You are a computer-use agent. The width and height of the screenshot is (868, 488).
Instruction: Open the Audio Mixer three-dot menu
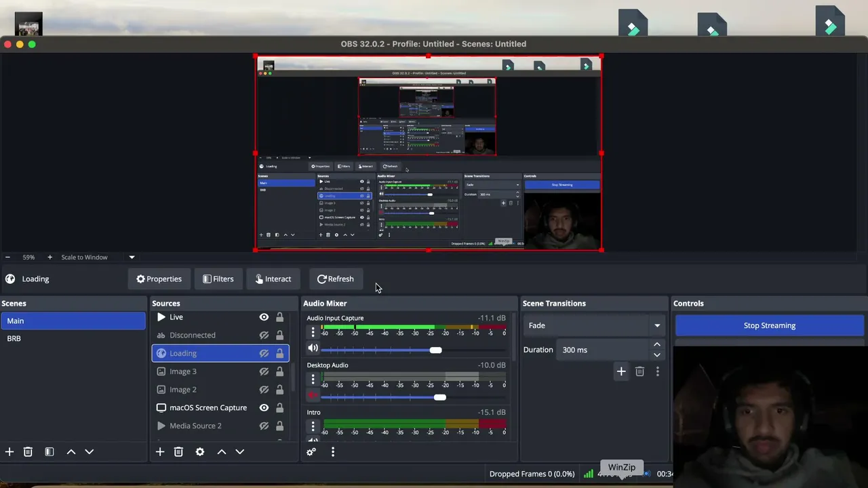333,452
